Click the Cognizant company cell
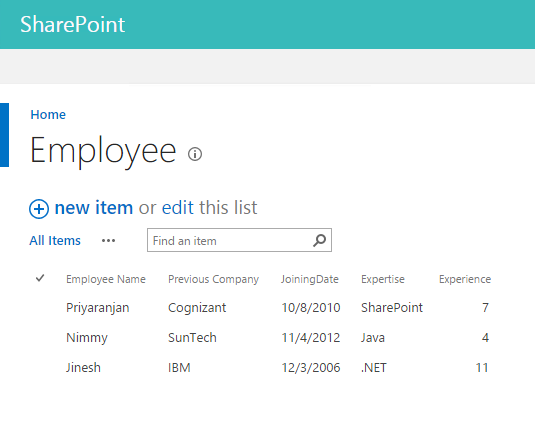The image size is (535, 426). pos(197,308)
